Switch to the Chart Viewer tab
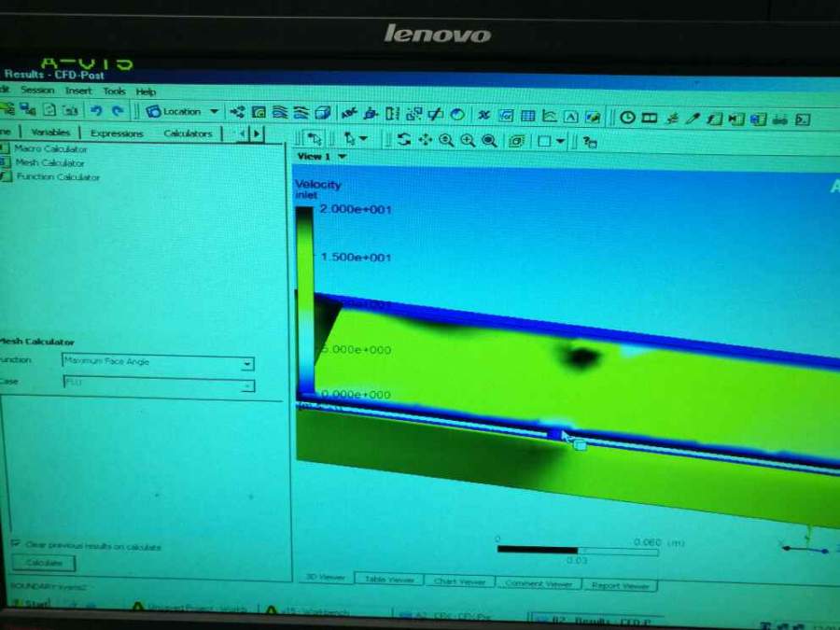This screenshot has height=630, width=840. coord(459,581)
